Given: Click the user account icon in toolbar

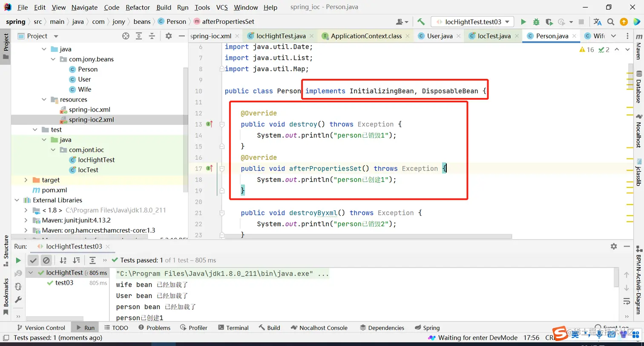Looking at the screenshot, I should (x=402, y=22).
